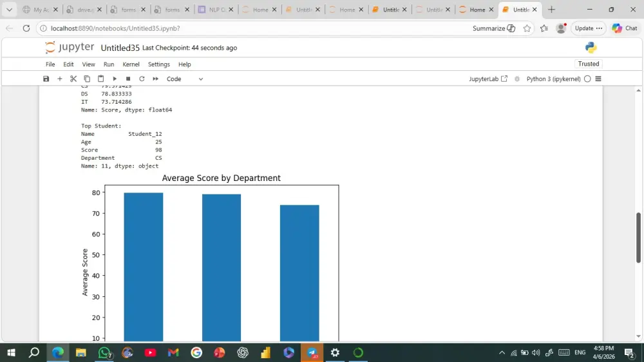
Task: Expand the tab search dropdown chevron
Action: [x=9, y=10]
